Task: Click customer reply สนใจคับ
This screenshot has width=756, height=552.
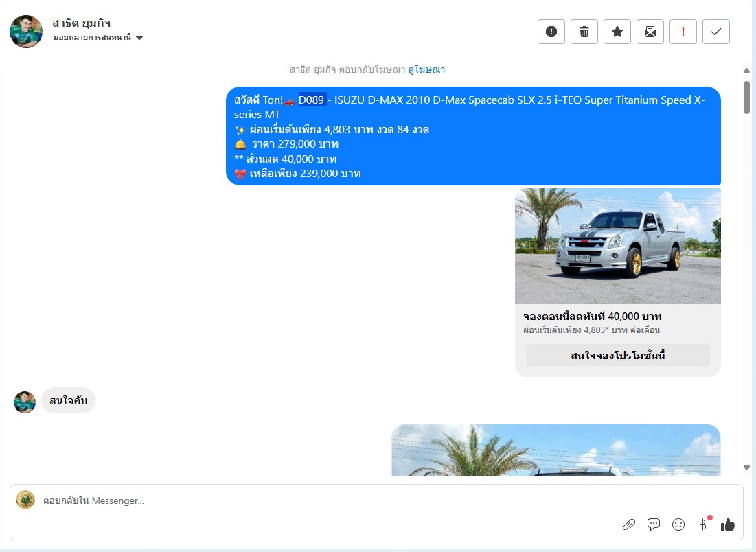Action: (68, 400)
